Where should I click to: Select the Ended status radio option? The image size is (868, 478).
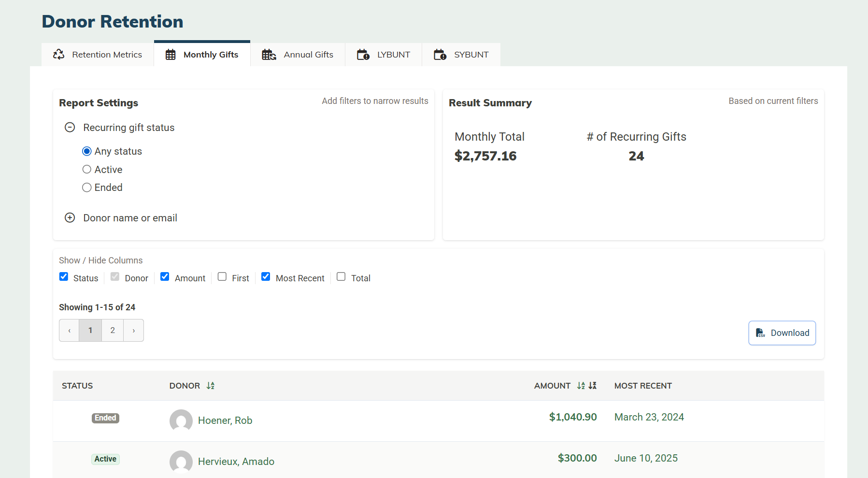(87, 188)
